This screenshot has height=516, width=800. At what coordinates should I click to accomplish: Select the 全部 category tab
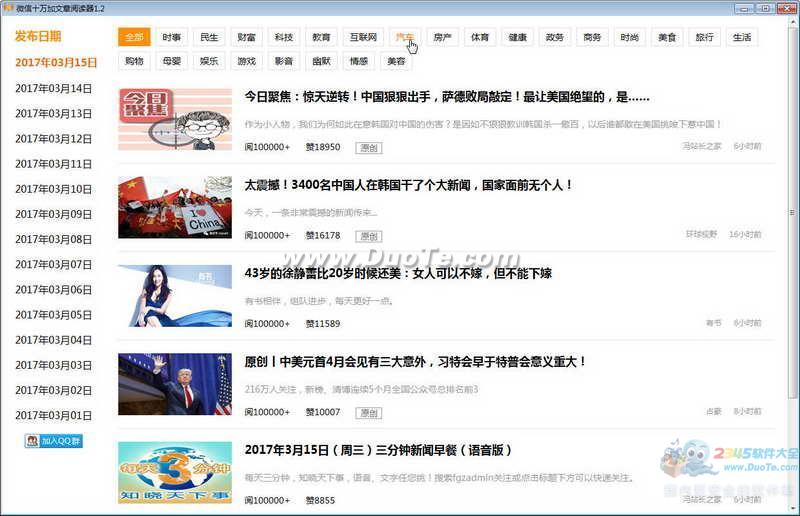(x=134, y=37)
